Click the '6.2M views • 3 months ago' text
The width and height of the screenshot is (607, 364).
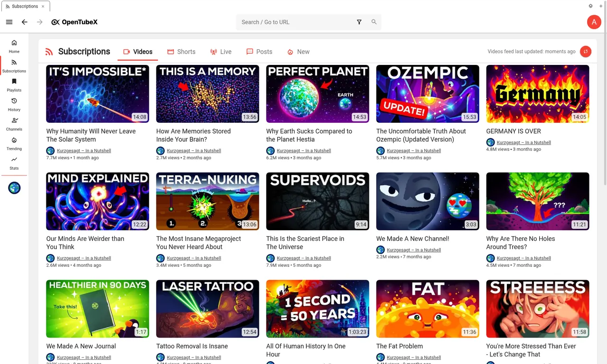click(x=294, y=158)
